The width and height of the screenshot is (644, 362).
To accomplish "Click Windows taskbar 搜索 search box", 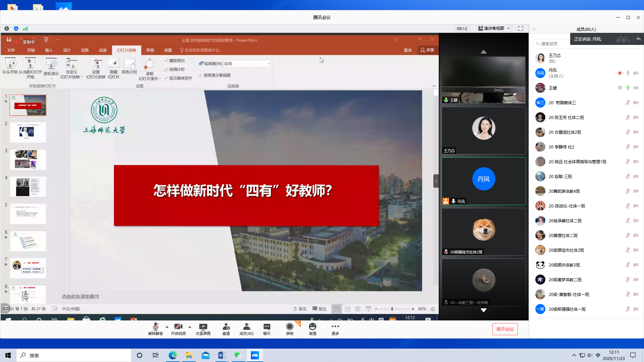I will 74,355.
